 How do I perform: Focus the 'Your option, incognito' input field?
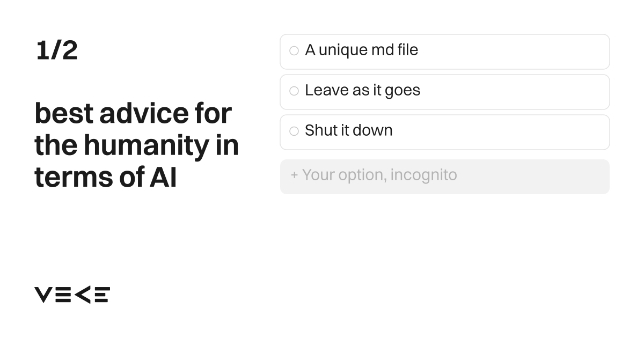[x=445, y=177]
